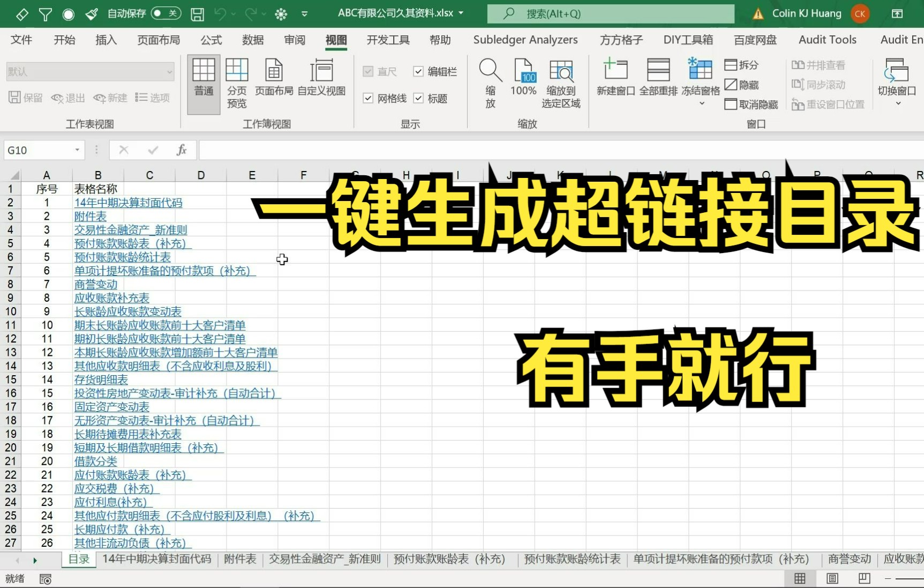Click the insert function fx icon
This screenshot has width=924, height=588.
[182, 150]
